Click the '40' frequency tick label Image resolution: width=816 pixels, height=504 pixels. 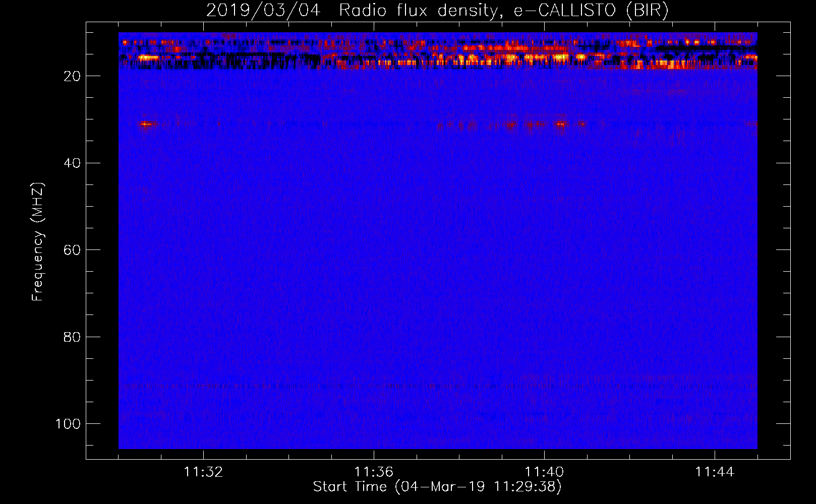pyautogui.click(x=72, y=163)
